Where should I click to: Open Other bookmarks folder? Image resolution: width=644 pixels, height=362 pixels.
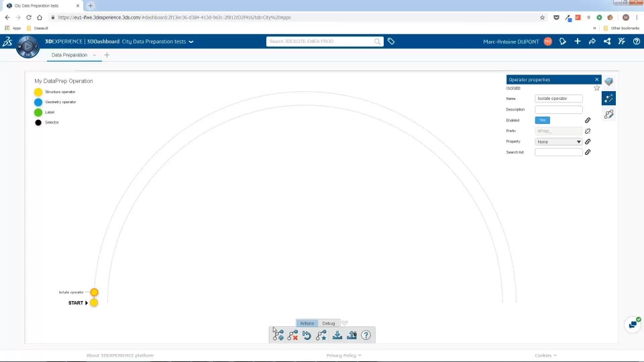tap(621, 28)
